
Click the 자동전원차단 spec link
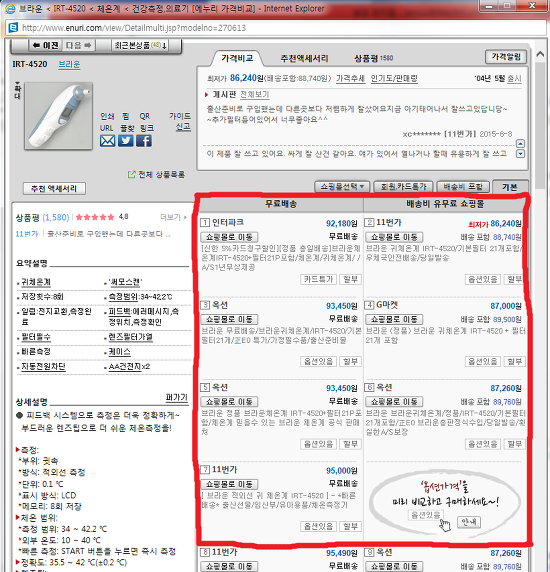point(43,366)
